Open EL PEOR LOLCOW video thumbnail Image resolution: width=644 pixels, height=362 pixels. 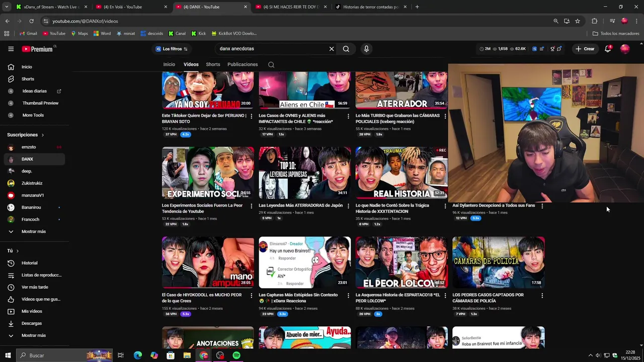point(401,262)
